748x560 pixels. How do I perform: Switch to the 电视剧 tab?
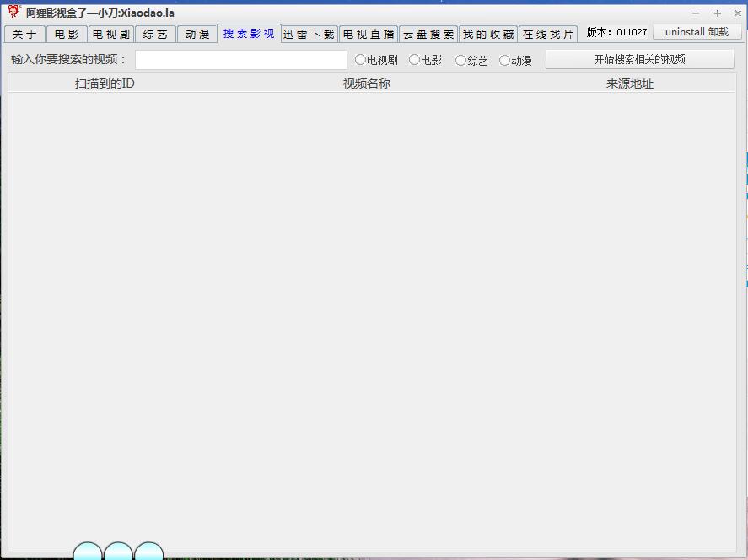coord(111,35)
